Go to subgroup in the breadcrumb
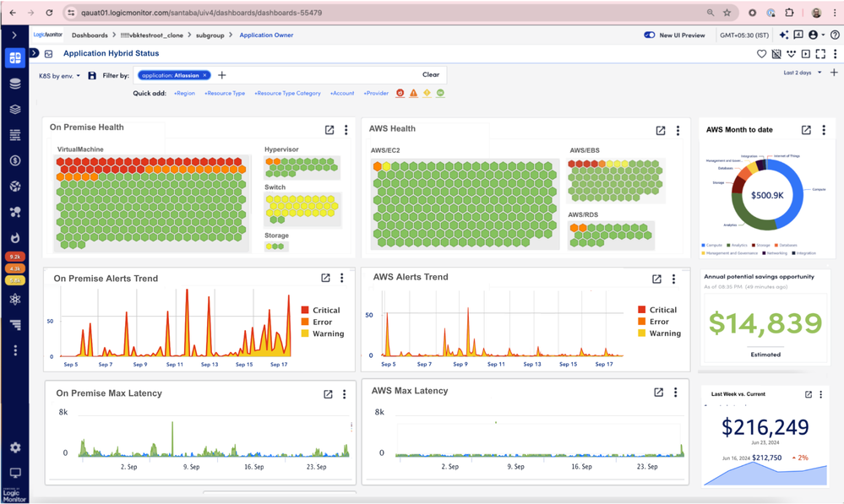This screenshot has height=504, width=844. click(210, 35)
